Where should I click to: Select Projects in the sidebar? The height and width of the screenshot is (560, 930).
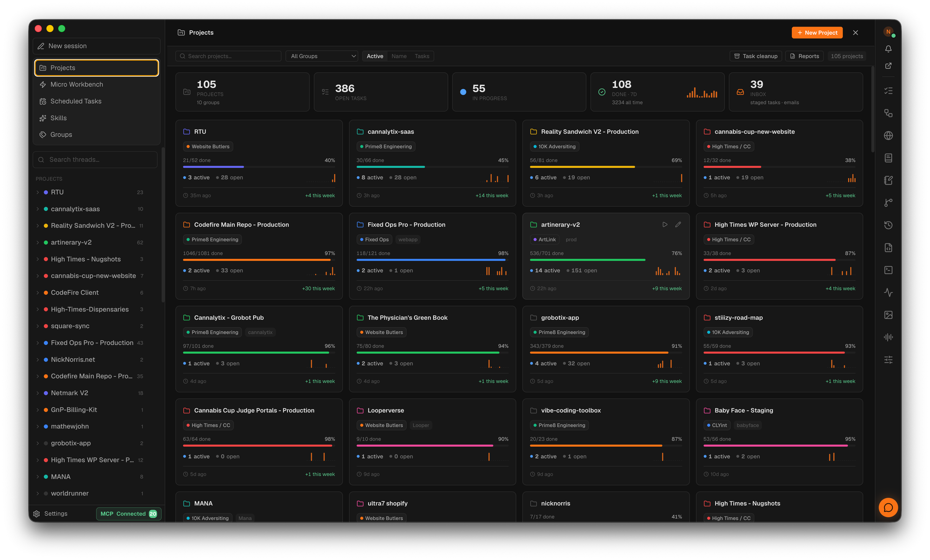(97, 68)
